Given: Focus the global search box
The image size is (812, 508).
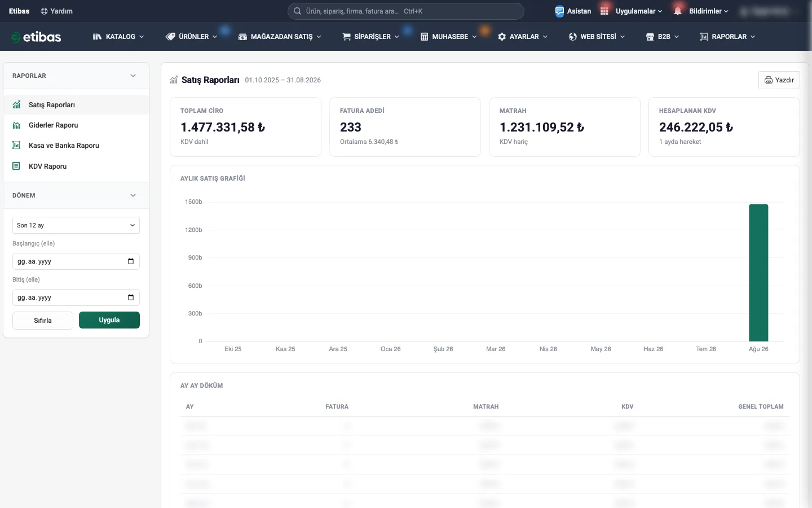Looking at the screenshot, I should [406, 11].
